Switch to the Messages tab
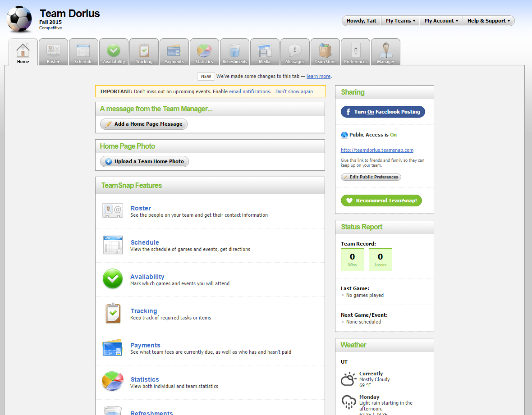532x415 pixels. point(295,52)
